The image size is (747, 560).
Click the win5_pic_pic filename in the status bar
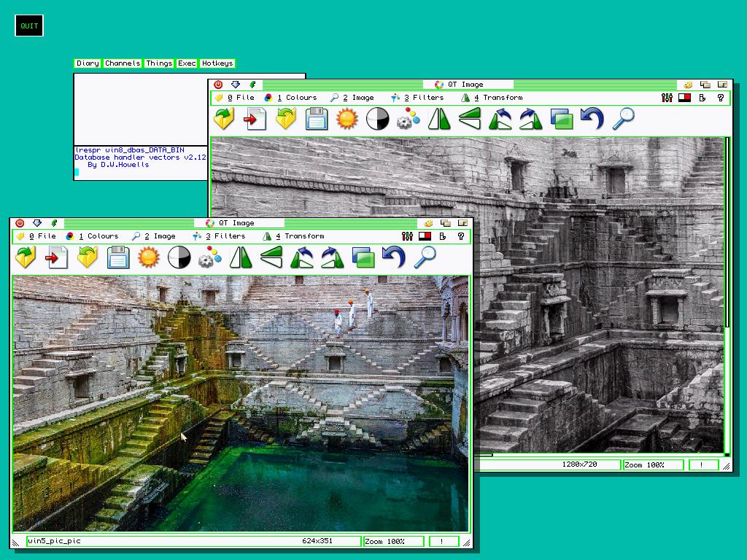tap(54, 541)
